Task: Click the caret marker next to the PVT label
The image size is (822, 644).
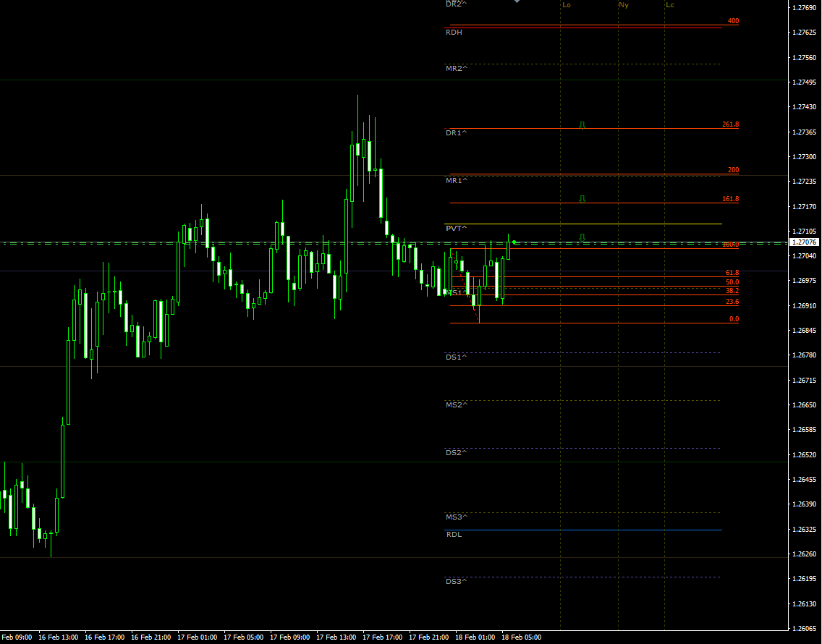Action: click(464, 228)
